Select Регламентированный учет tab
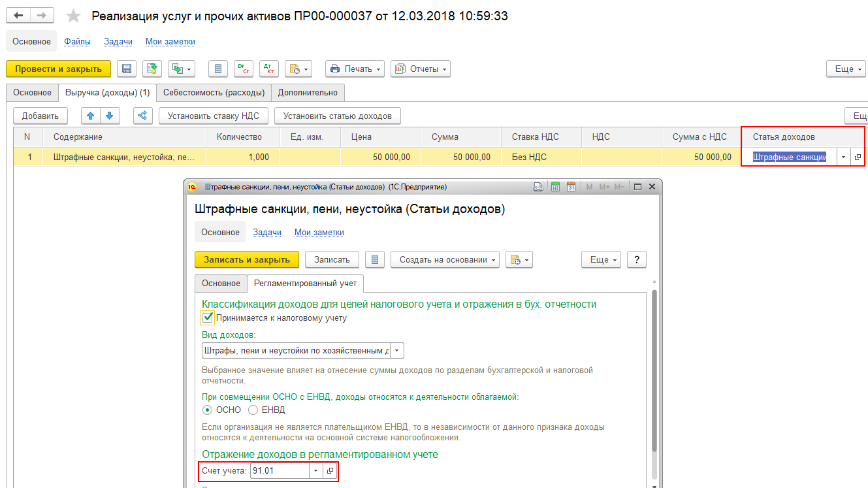This screenshot has width=868, height=488. coord(306,283)
